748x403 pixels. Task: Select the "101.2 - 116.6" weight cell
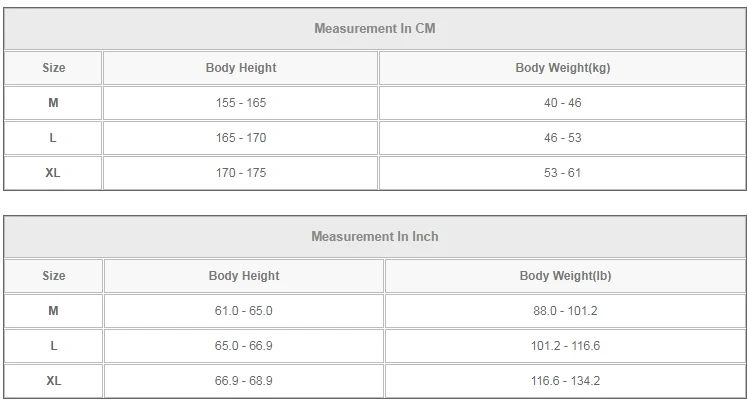[x=565, y=346]
